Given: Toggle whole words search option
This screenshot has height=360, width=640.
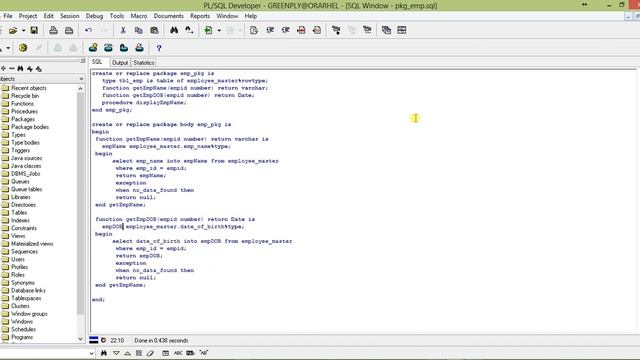Looking at the screenshot, I should (190, 353).
